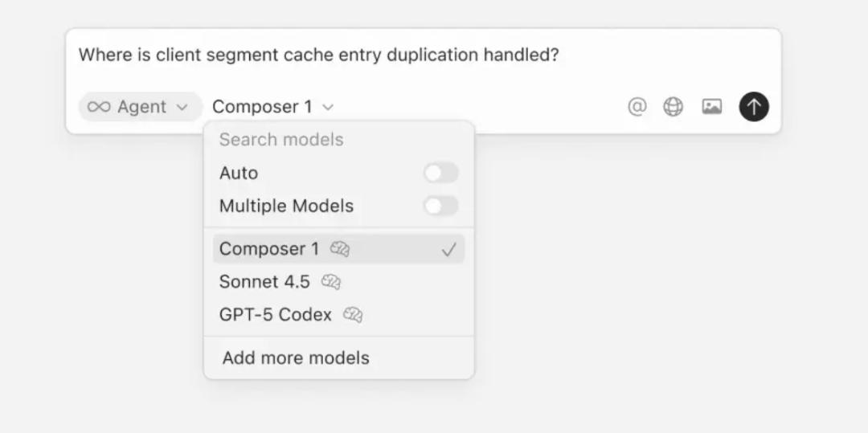868x433 pixels.
Task: Click Add more models
Action: coord(296,357)
